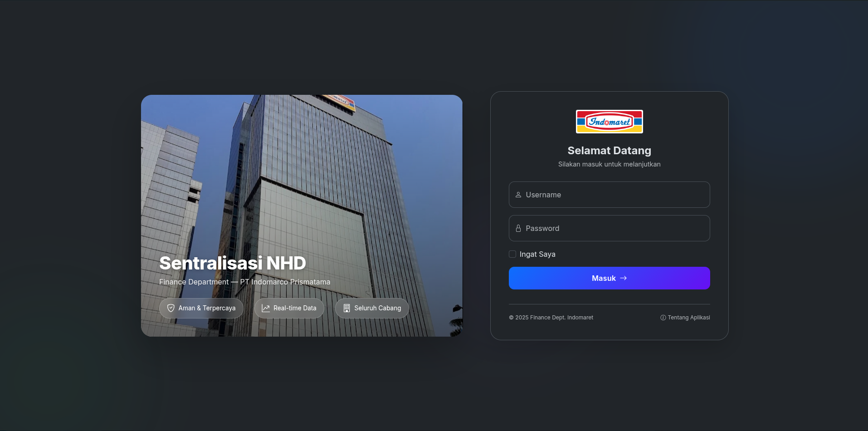Click the Sentralisasi NHD heading
This screenshot has height=431, width=868.
coord(233,263)
